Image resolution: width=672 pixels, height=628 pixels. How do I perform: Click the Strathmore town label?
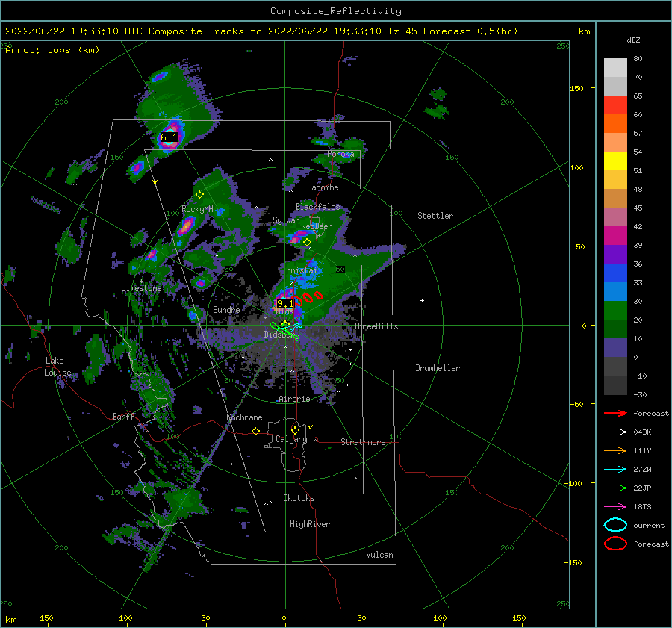(x=363, y=442)
